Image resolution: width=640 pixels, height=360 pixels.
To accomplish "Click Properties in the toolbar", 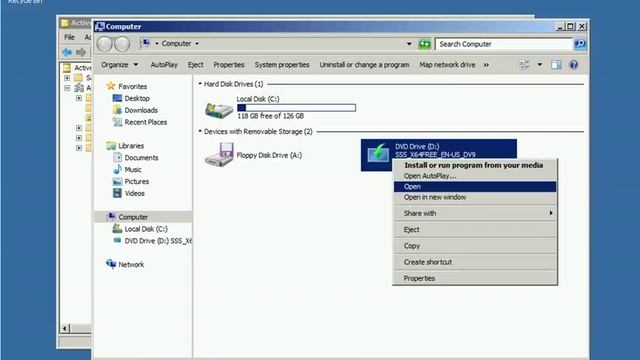I will (x=229, y=65).
